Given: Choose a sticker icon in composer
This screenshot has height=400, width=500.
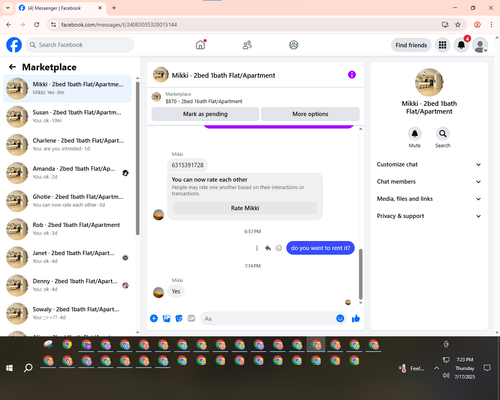Looking at the screenshot, I should [179, 318].
